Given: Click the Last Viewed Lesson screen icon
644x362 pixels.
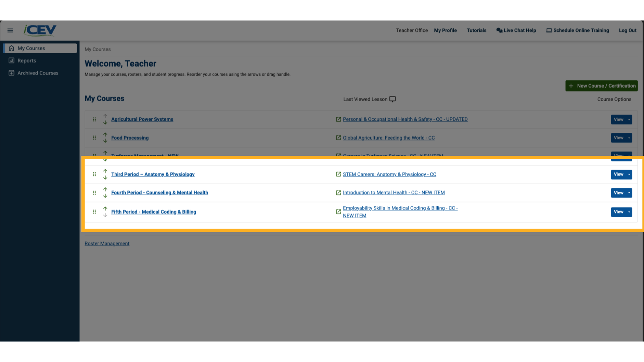Looking at the screenshot, I should 392,99.
